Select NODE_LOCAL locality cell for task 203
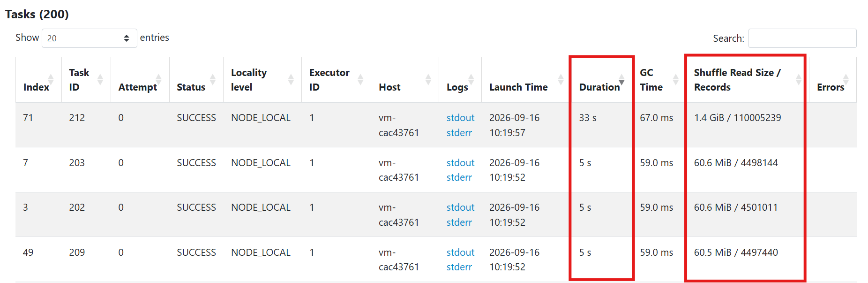The height and width of the screenshot is (283, 868). click(261, 163)
